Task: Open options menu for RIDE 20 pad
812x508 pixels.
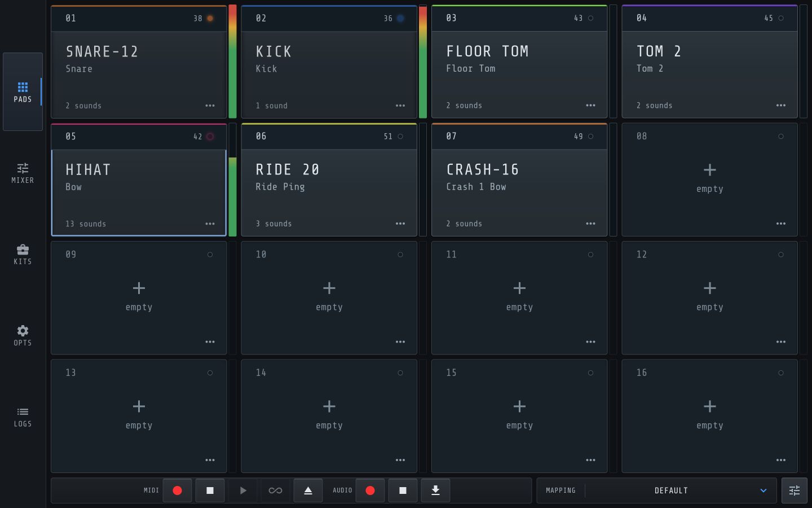Action: 400,224
